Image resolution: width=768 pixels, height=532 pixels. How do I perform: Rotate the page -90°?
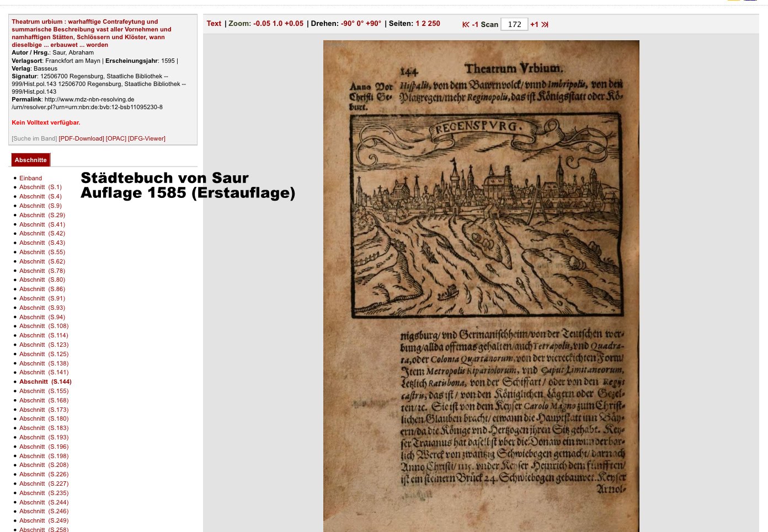pyautogui.click(x=347, y=24)
